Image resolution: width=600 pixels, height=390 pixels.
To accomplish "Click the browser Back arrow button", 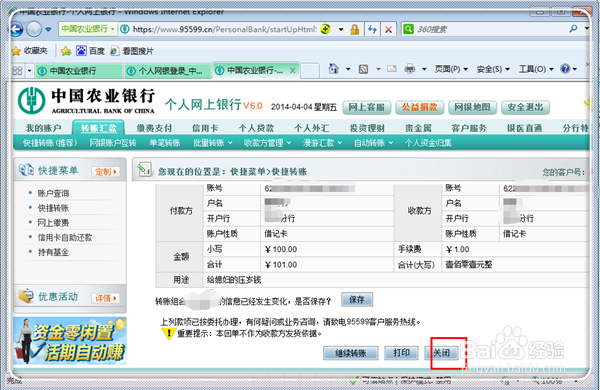I will 17,29.
